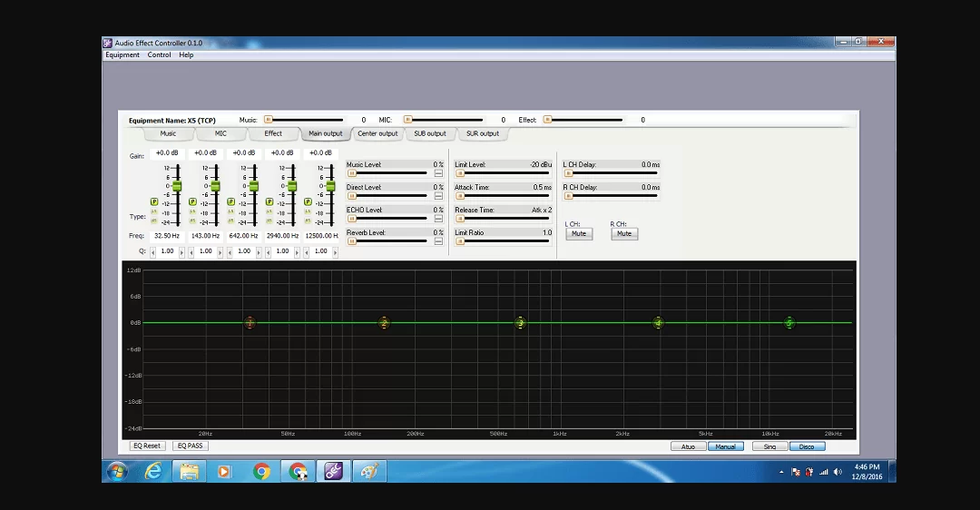Click EQ node 5 on the frequency curve
Image resolution: width=980 pixels, height=510 pixels.
pos(789,323)
